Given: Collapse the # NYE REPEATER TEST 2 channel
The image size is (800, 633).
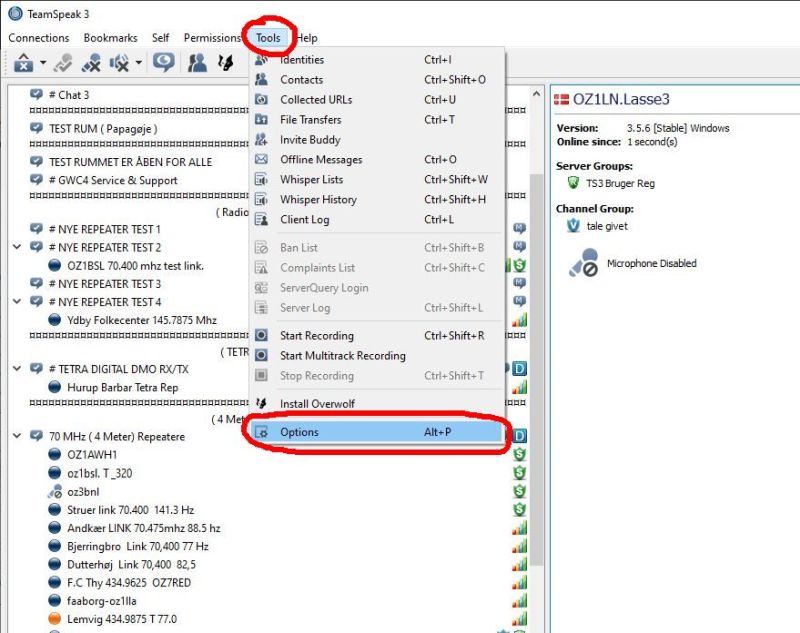Looking at the screenshot, I should pos(17,247).
